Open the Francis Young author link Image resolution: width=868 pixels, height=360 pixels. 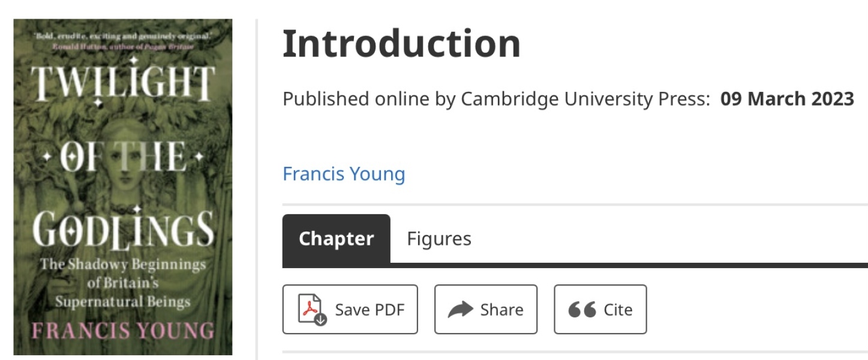(344, 174)
